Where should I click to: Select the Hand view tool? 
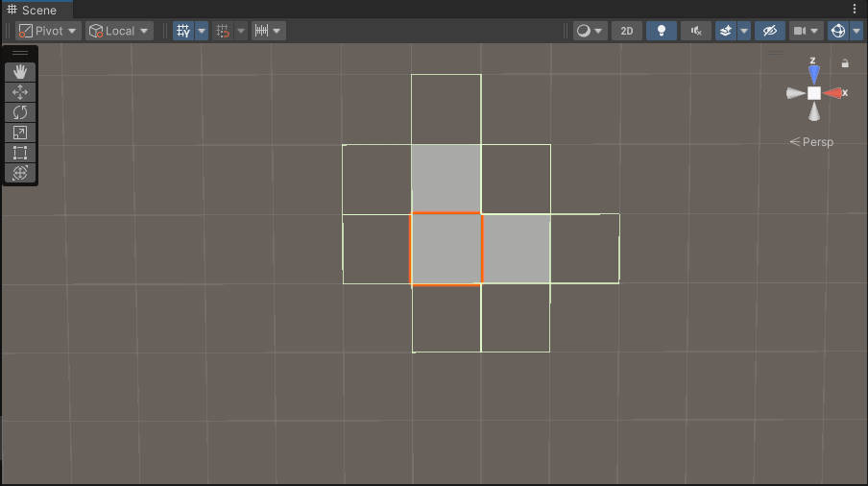tap(20, 72)
